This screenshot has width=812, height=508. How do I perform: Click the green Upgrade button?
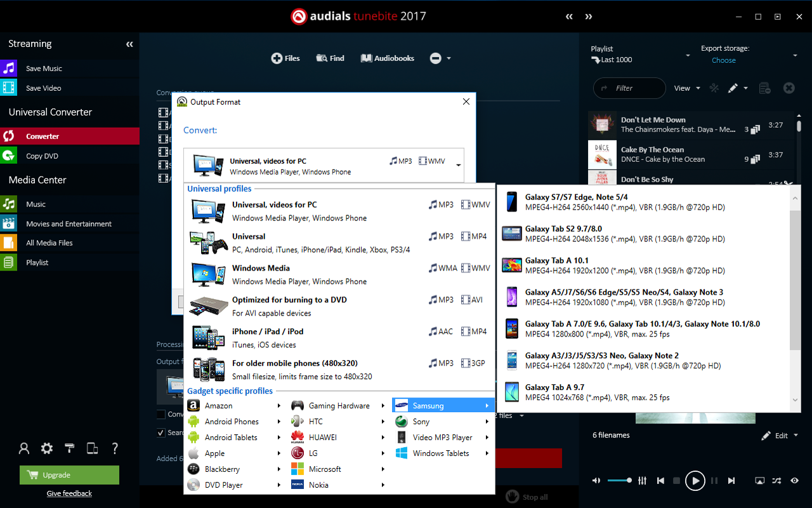69,475
